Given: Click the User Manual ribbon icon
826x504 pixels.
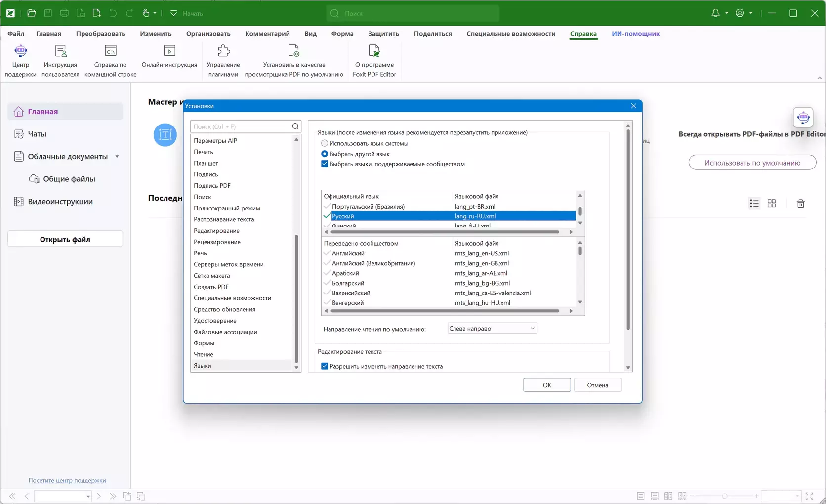Looking at the screenshot, I should point(60,51).
